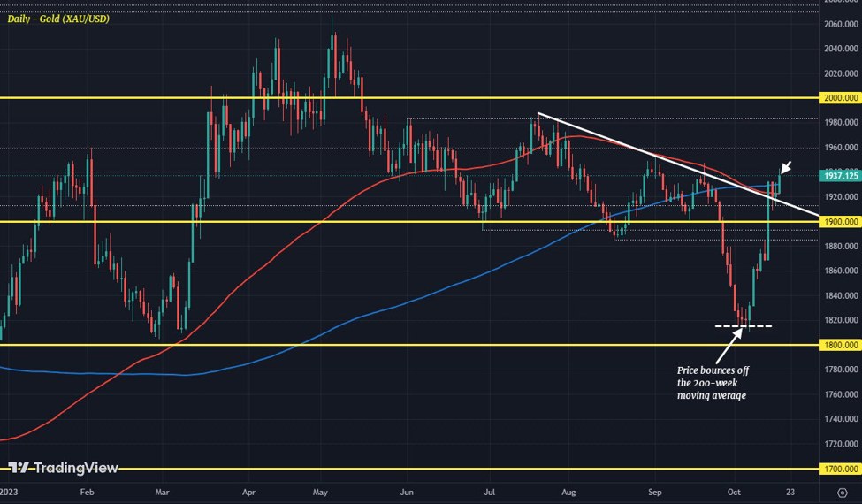Click the Apr label on time axis

249,492
